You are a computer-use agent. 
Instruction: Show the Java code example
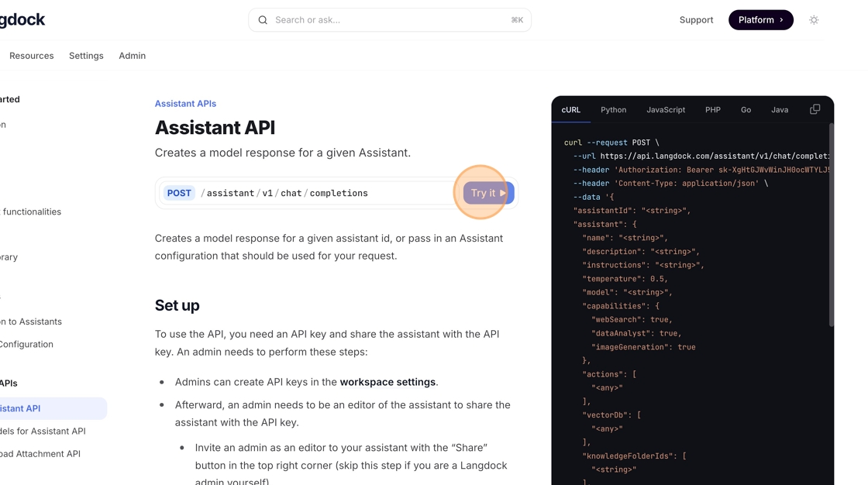[x=780, y=110]
